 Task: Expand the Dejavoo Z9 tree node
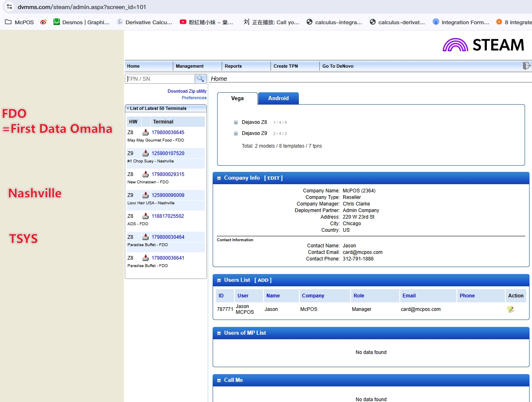pos(236,133)
